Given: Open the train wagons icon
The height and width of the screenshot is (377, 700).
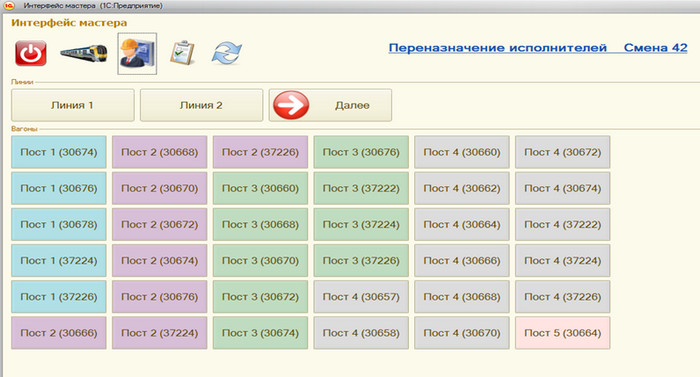Looking at the screenshot, I should click(84, 53).
